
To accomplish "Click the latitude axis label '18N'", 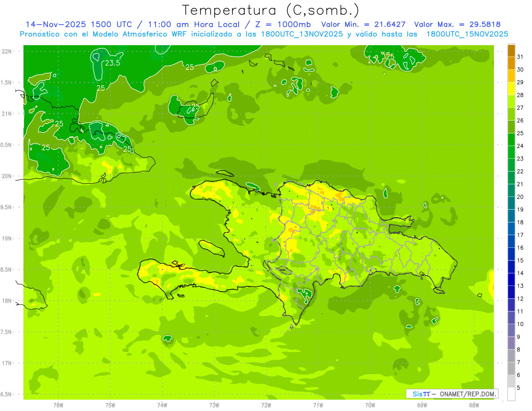I will click(7, 301).
